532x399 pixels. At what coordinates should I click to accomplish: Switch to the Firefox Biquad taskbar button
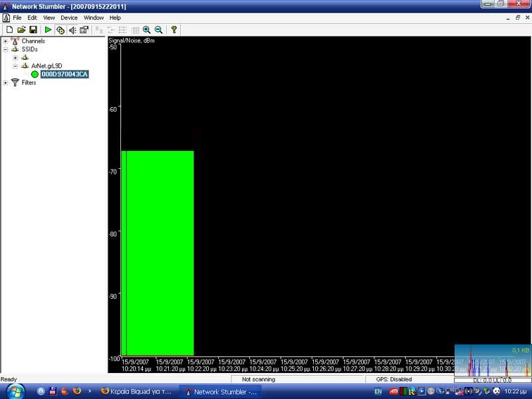(x=136, y=392)
